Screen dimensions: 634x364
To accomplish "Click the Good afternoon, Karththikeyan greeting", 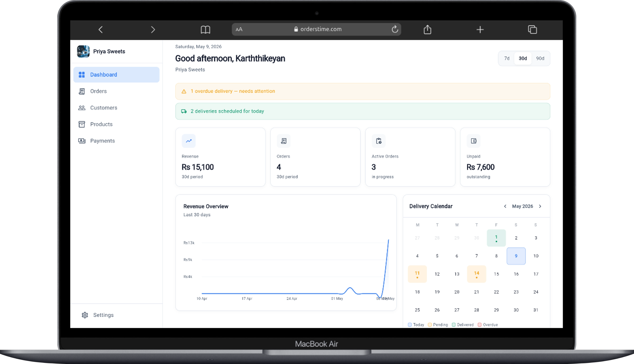I will tap(230, 59).
